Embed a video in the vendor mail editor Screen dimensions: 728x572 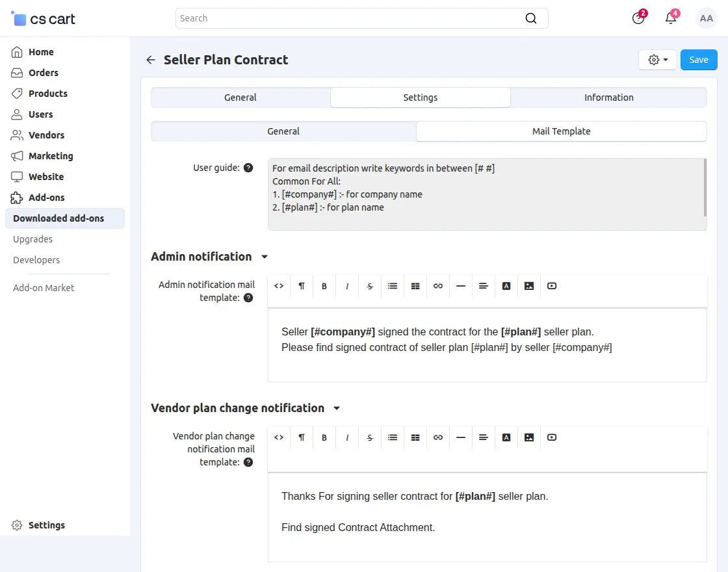click(551, 437)
